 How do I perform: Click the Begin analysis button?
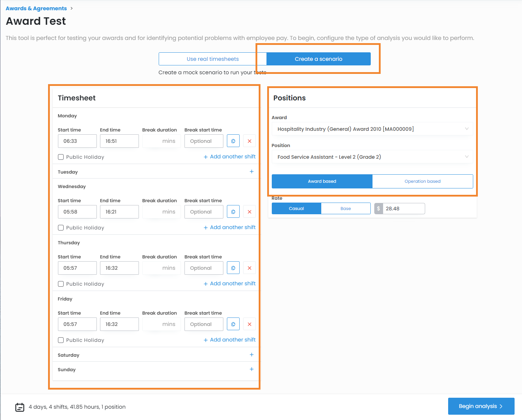point(481,406)
